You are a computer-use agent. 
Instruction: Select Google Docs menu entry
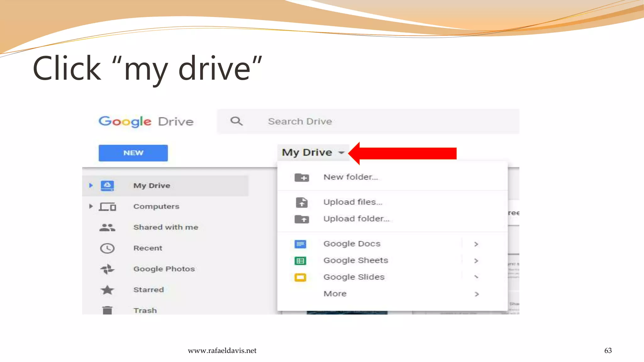(x=352, y=244)
